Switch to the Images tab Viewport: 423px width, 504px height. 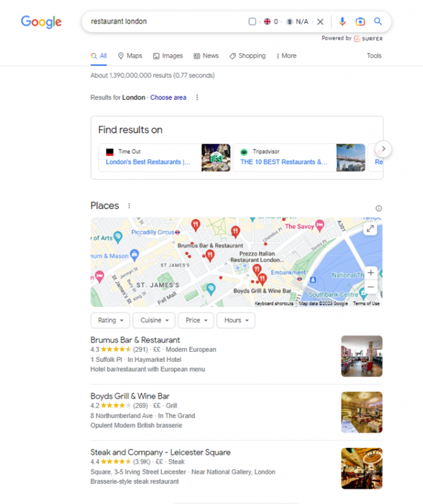tap(168, 56)
